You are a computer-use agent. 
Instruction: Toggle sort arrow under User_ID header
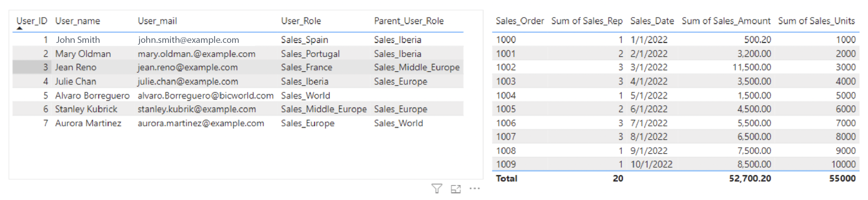(20, 28)
